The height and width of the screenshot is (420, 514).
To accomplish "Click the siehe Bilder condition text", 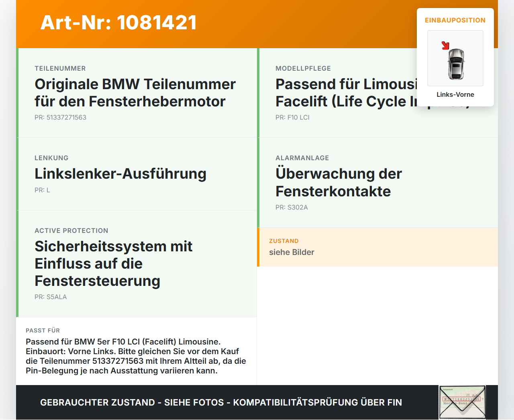I will click(x=292, y=252).
